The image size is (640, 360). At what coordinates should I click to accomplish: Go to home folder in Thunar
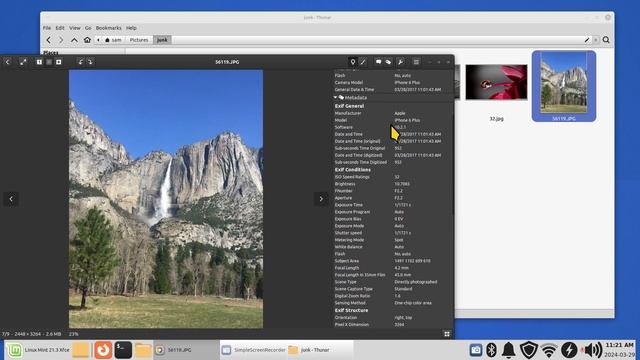click(x=87, y=40)
